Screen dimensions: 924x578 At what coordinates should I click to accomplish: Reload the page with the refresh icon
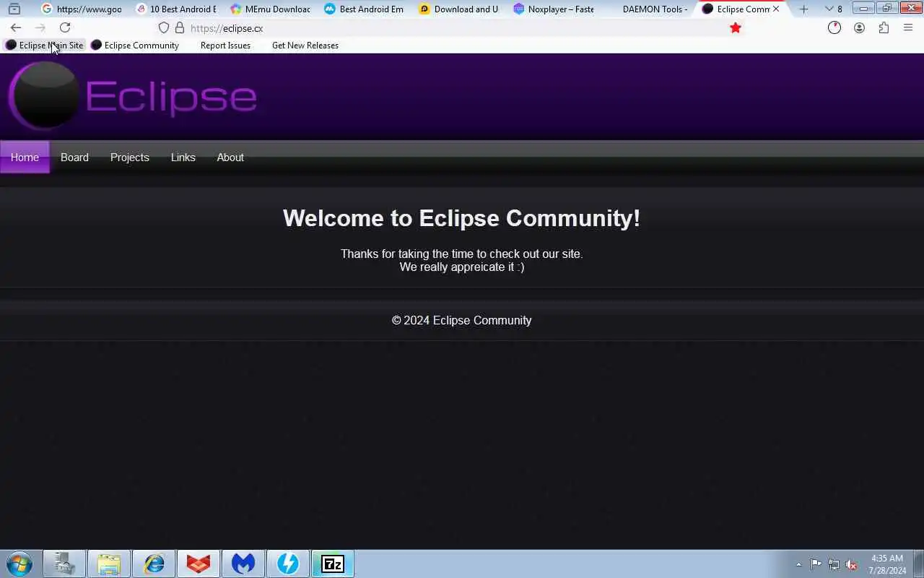(x=65, y=27)
